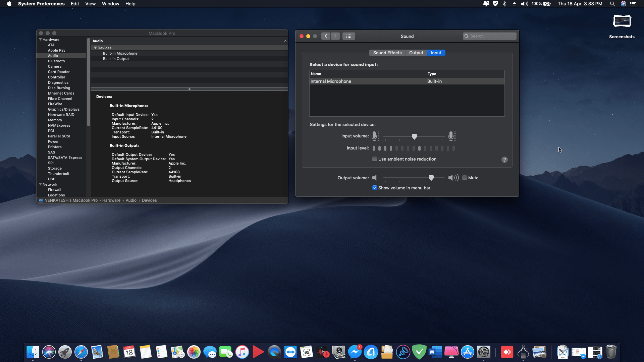Click the Show All grid icon
Screen dimensions: 644x362
(348, 36)
